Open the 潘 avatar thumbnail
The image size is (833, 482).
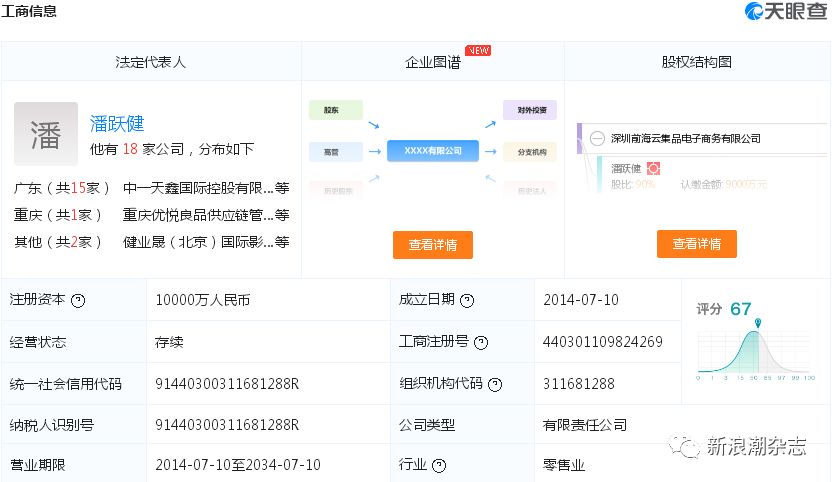click(46, 134)
